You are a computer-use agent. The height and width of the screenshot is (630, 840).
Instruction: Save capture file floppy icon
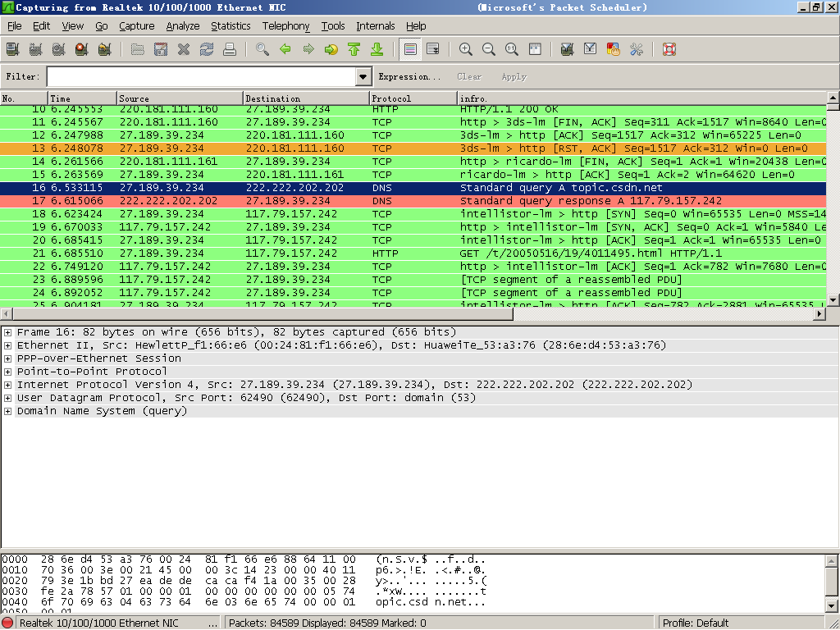[161, 49]
